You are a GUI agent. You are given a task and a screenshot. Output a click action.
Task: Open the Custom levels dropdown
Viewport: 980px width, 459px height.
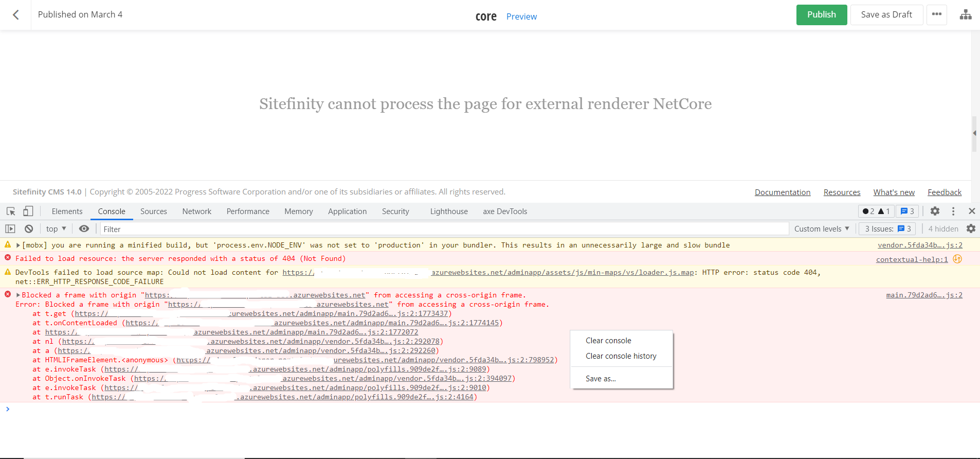coord(822,229)
